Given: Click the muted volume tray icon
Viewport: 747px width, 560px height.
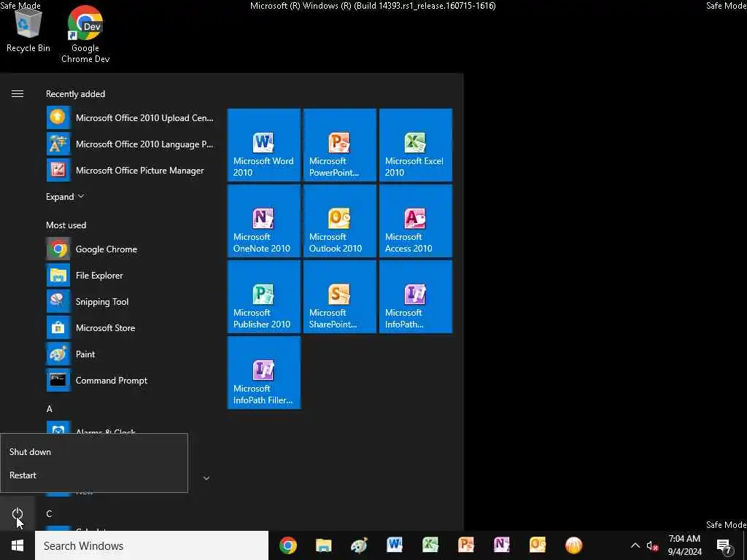Looking at the screenshot, I should pos(652,545).
